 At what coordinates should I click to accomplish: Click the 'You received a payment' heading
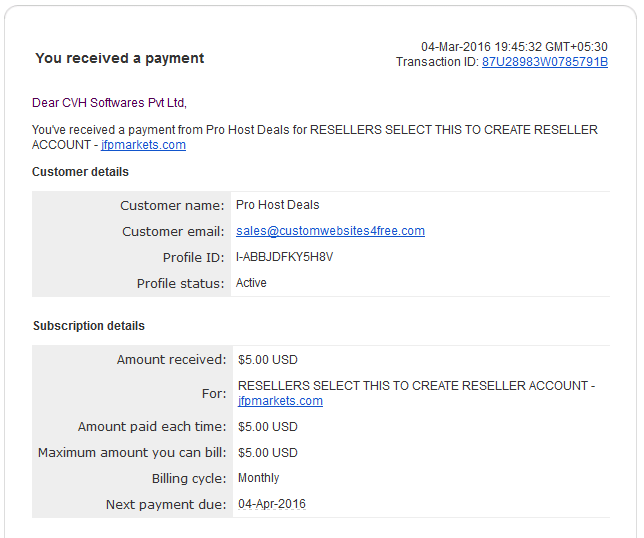(x=120, y=58)
